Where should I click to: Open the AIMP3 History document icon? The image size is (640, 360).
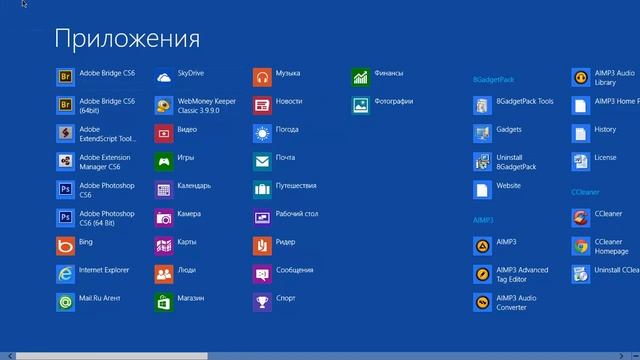(580, 133)
